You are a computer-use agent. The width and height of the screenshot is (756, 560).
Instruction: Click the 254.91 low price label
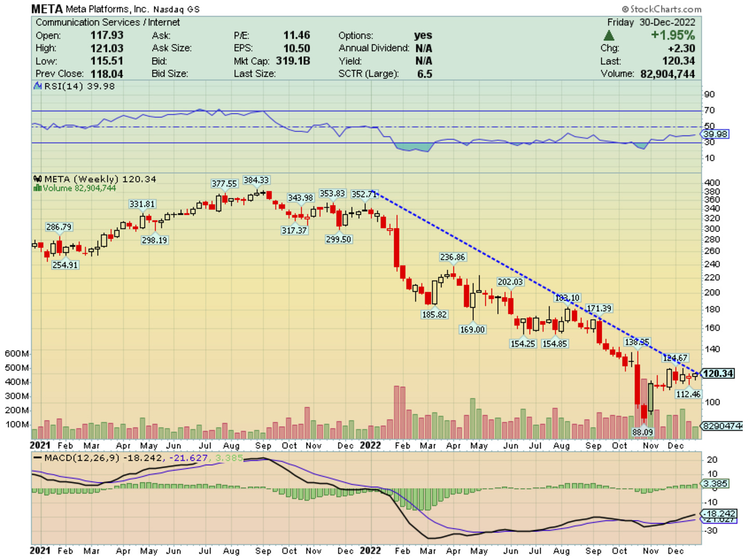coord(65,265)
